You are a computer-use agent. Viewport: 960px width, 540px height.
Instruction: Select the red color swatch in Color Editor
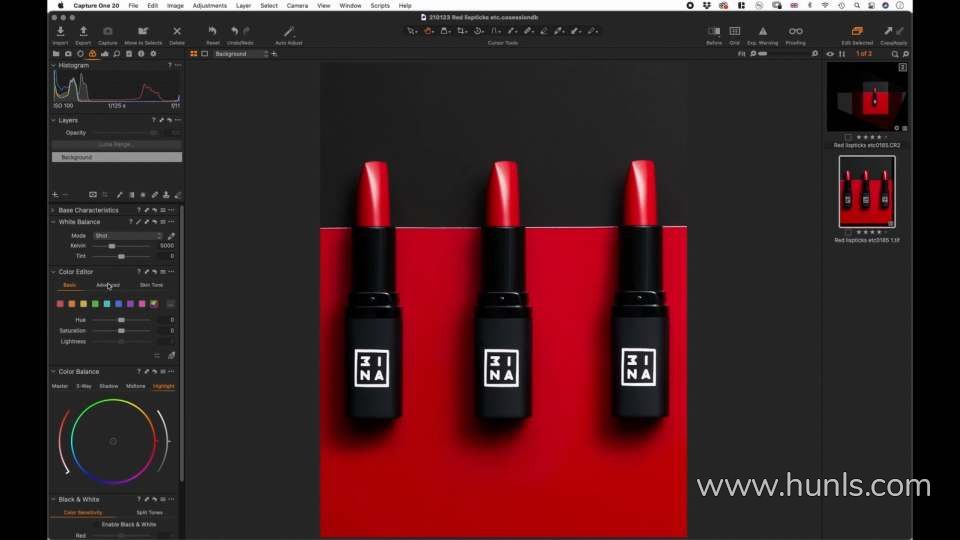[x=60, y=304]
